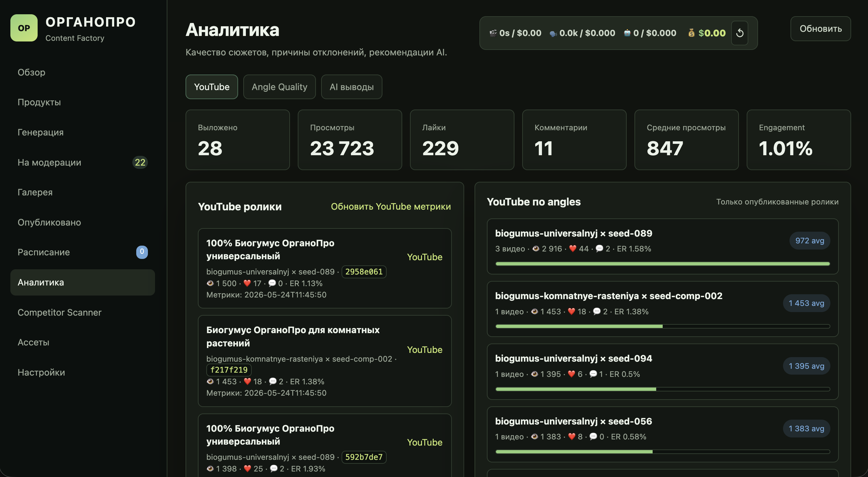Click hash tag 2958e061
Screen dimensions: 868x477
(x=364, y=272)
